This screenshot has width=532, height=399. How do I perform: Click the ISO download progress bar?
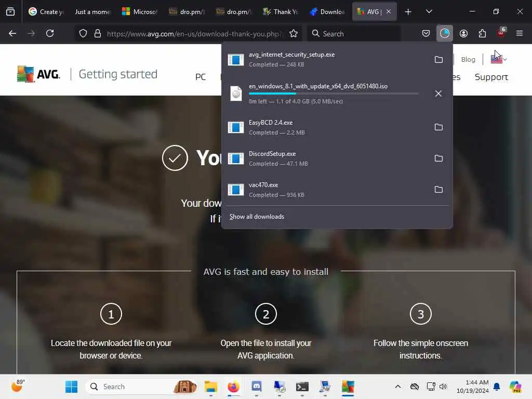[x=334, y=94]
